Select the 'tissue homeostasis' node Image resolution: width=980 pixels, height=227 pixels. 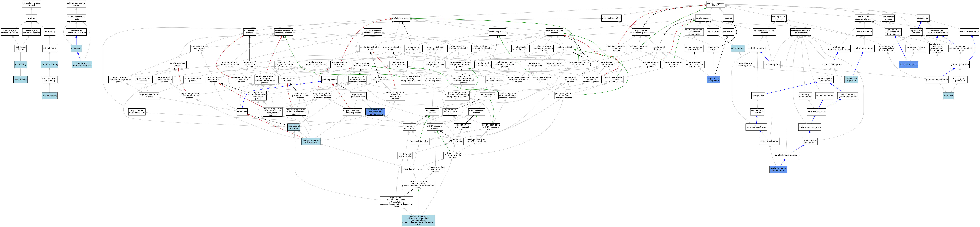909,65
